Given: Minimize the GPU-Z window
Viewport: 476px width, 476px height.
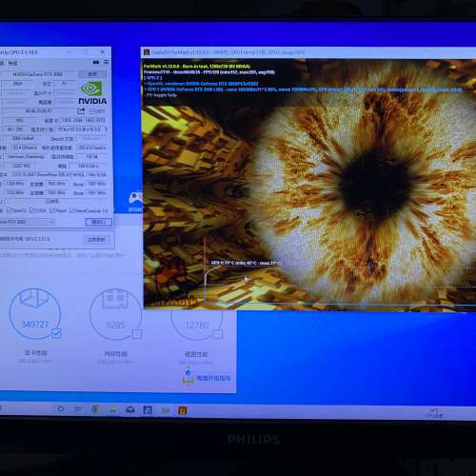Looking at the screenshot, I should point(69,51).
